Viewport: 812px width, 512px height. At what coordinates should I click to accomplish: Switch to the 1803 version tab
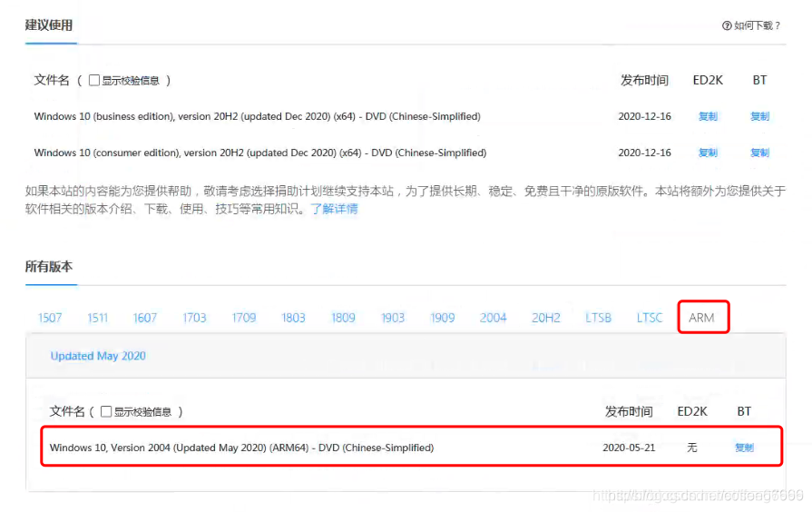pyautogui.click(x=293, y=318)
